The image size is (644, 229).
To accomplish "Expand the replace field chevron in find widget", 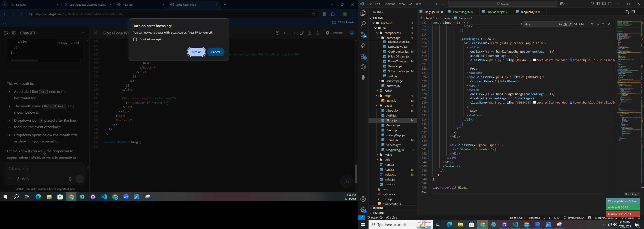I will point(521,24).
